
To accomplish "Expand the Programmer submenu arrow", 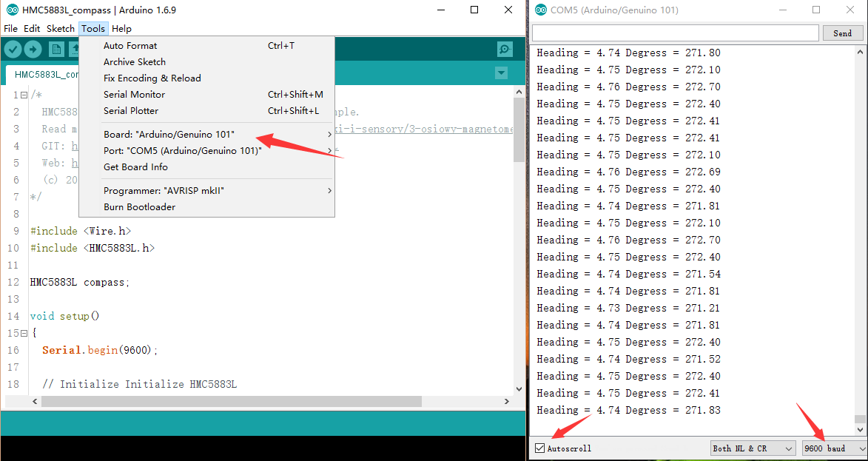I will click(x=329, y=191).
